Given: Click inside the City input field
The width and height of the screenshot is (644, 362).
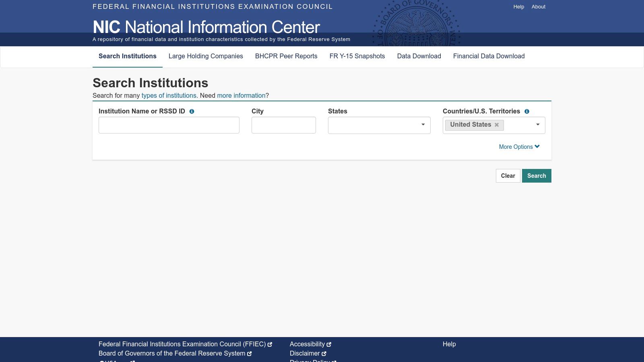Looking at the screenshot, I should [x=283, y=125].
